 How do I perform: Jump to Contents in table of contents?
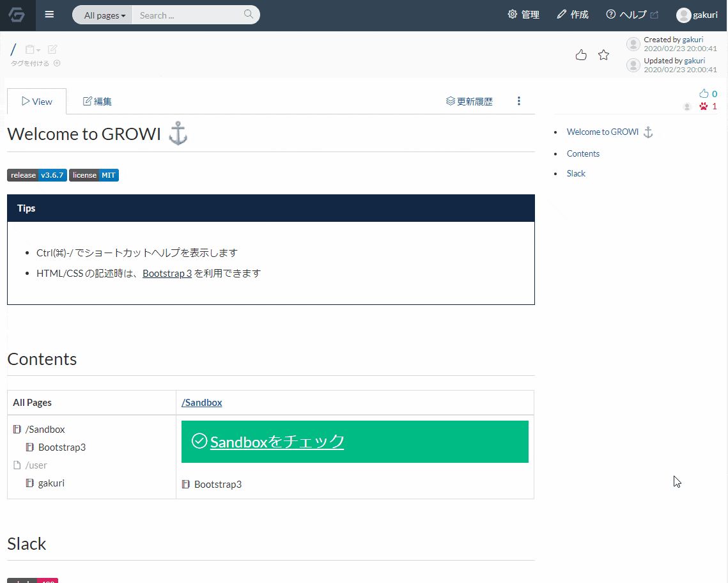(x=583, y=153)
